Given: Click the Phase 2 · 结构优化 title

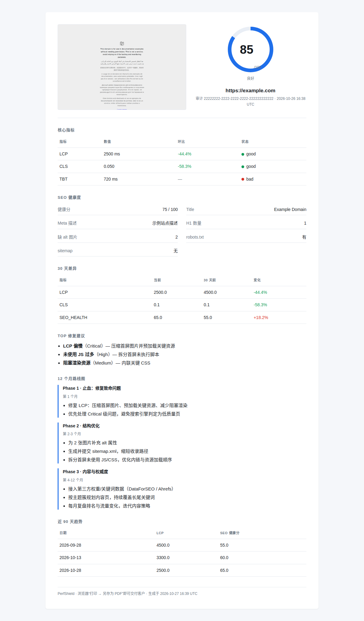Looking at the screenshot, I should pyautogui.click(x=81, y=426).
